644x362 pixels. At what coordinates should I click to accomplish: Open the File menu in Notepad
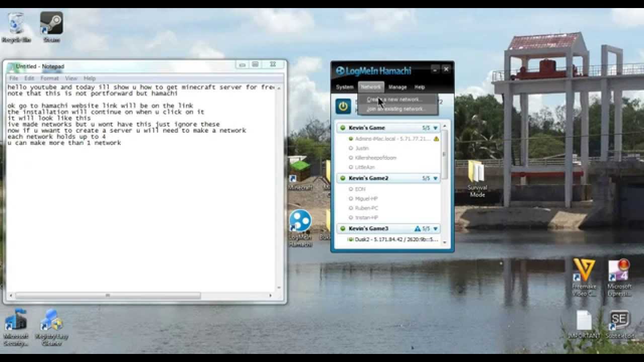(14, 78)
